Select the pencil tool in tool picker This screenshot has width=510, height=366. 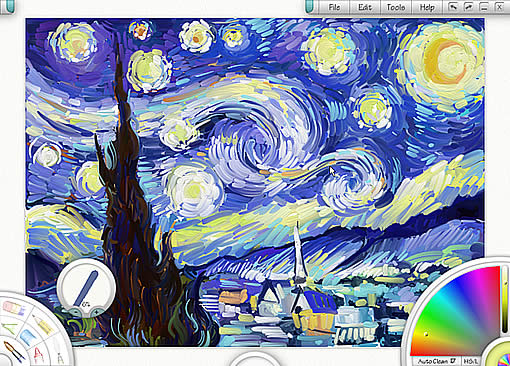pos(43,325)
